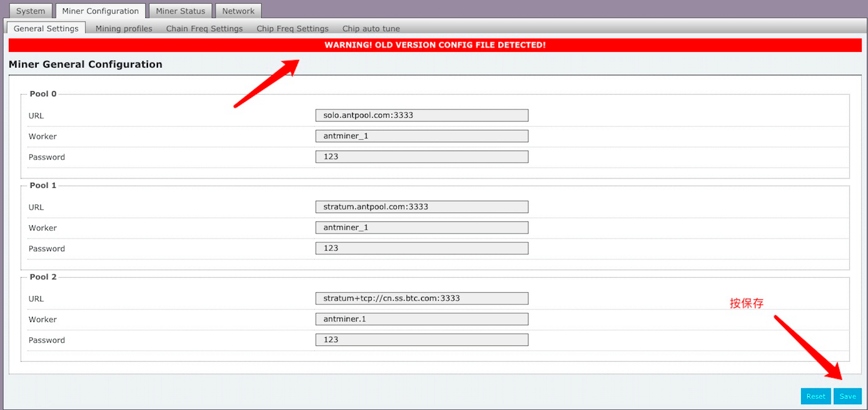Edit the Pool 1 URL field
Screen dimensions: 868x410
point(422,207)
